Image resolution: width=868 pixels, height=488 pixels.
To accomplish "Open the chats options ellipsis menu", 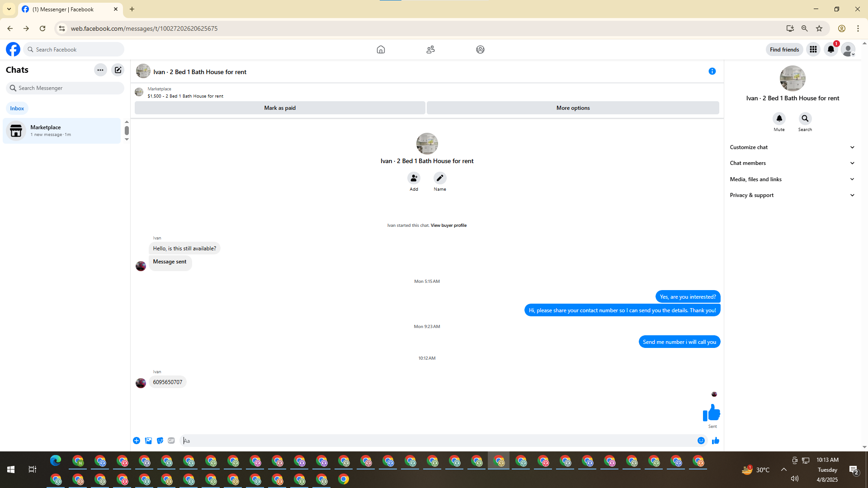I will [100, 70].
